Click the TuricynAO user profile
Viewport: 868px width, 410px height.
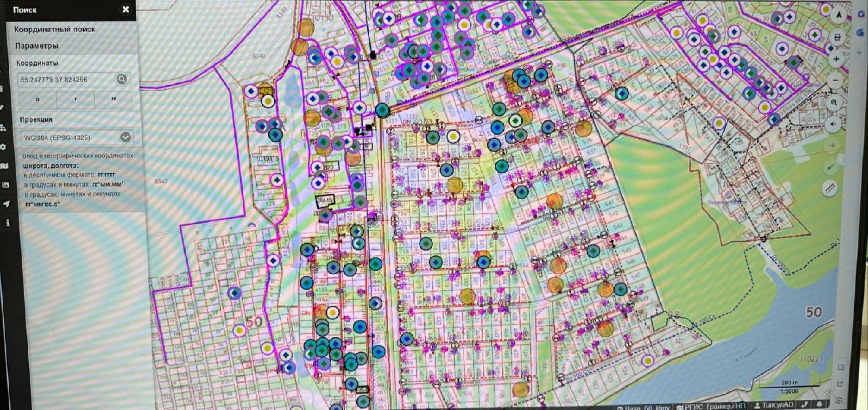pyautogui.click(x=775, y=405)
